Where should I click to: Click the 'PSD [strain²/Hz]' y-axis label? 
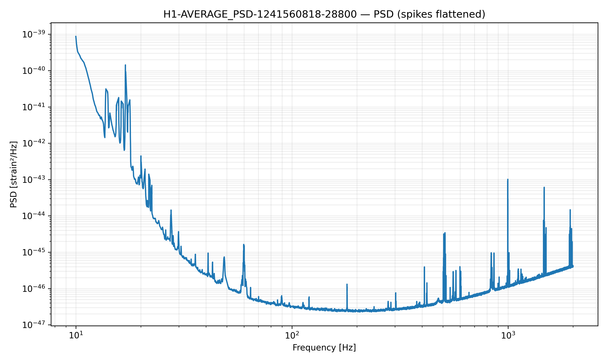(14, 174)
